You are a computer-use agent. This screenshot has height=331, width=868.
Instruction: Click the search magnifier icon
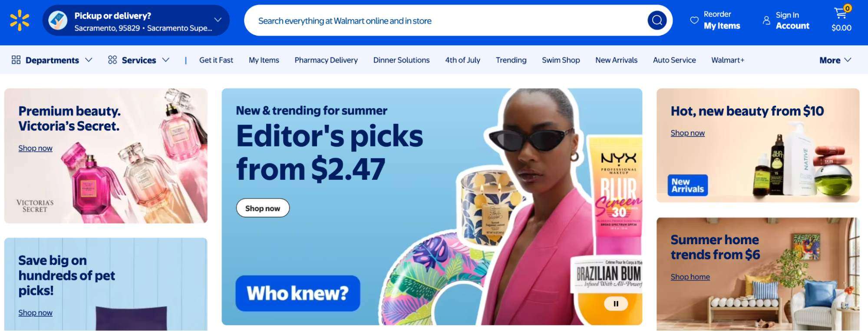[x=657, y=20]
